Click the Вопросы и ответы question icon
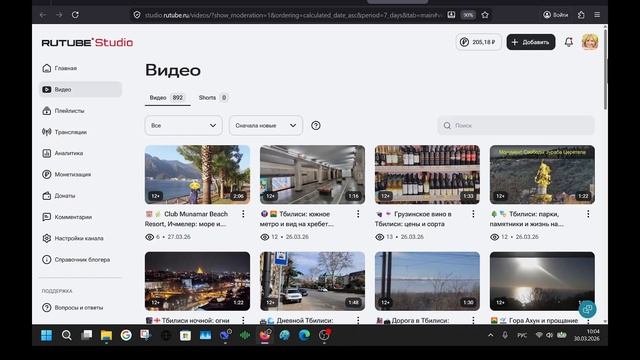The width and height of the screenshot is (640, 360). pyautogui.click(x=47, y=307)
